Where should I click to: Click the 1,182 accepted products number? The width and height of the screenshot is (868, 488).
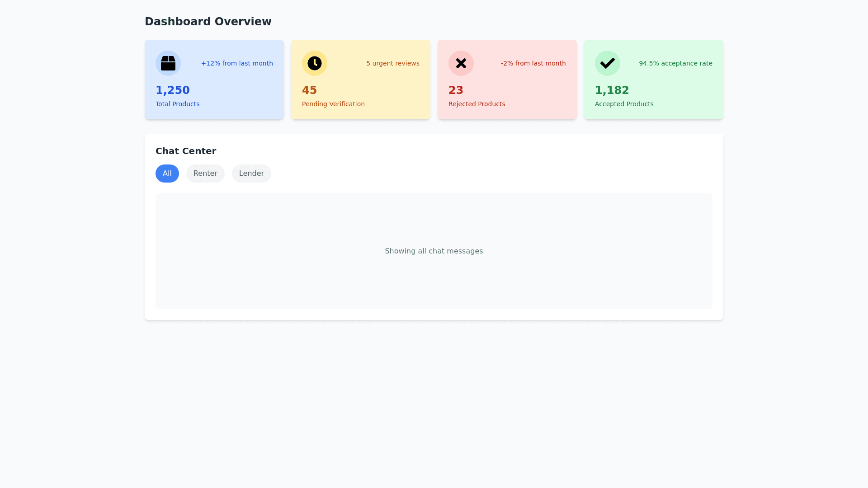click(x=612, y=90)
